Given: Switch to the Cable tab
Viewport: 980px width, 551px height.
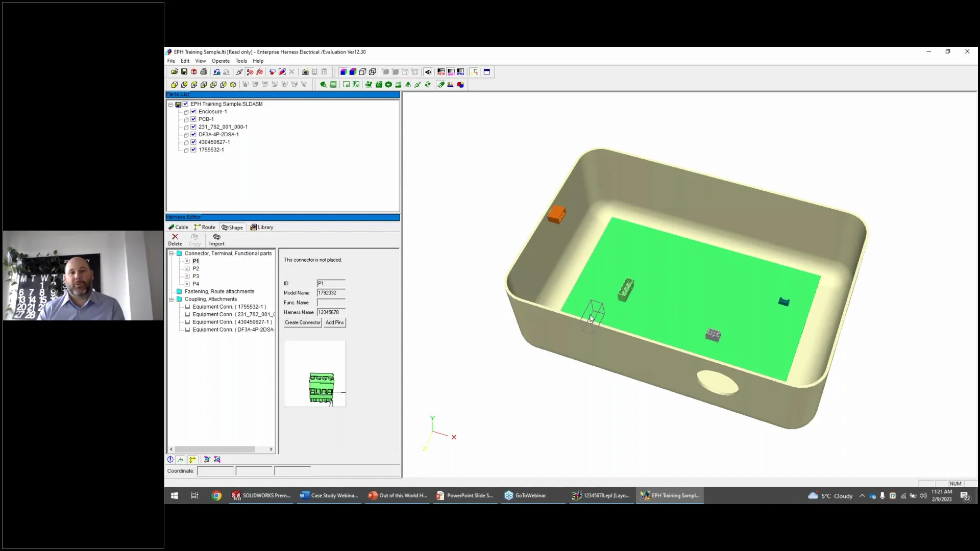Looking at the screenshot, I should [x=178, y=228].
